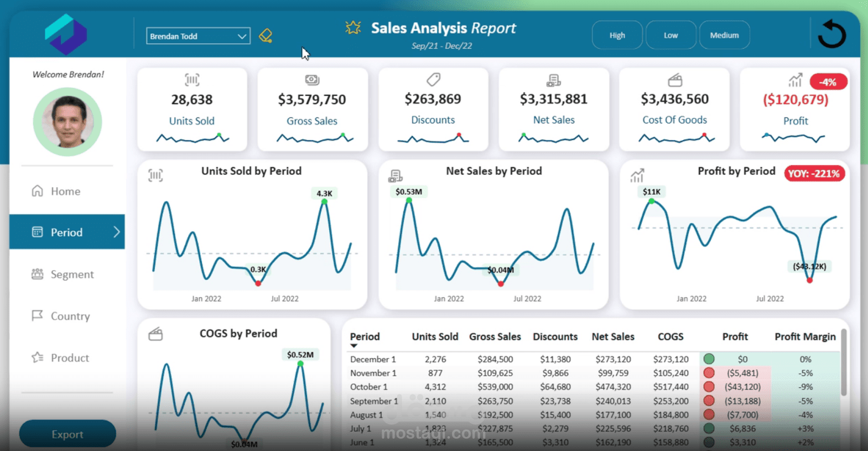Click the Units Sold sparkline in KPI card

coord(193,138)
